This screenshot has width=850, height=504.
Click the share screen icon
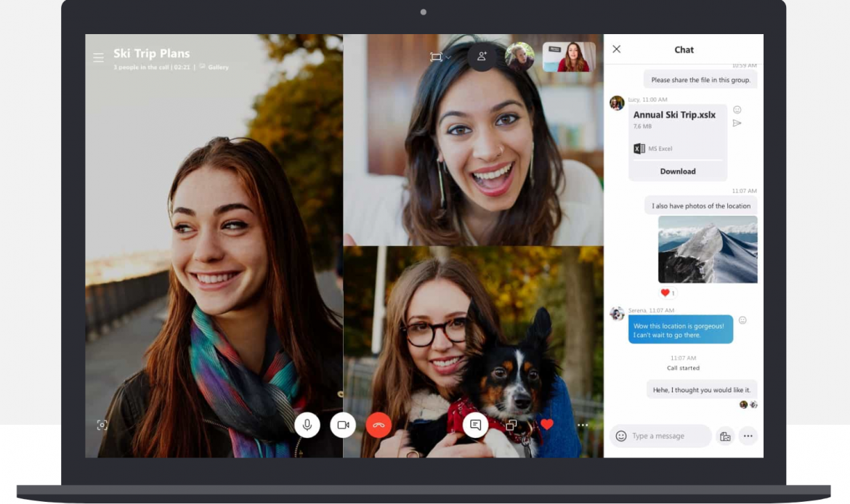pyautogui.click(x=511, y=425)
